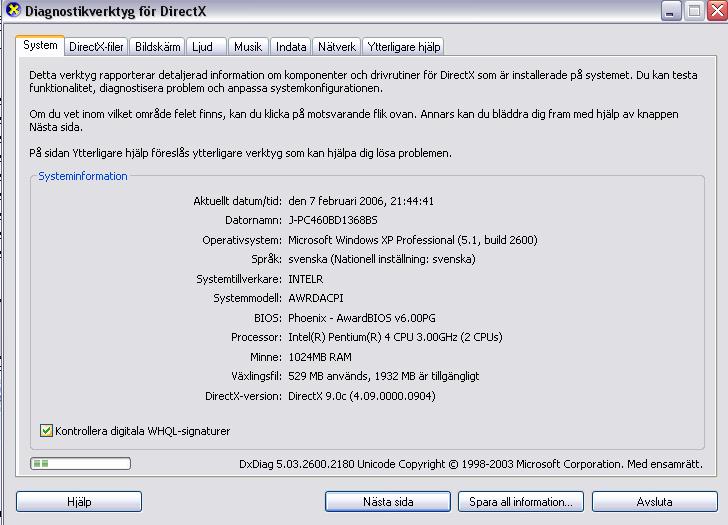The height and width of the screenshot is (525, 728).
Task: Click the 'BIOS:' label
Action: pos(267,318)
